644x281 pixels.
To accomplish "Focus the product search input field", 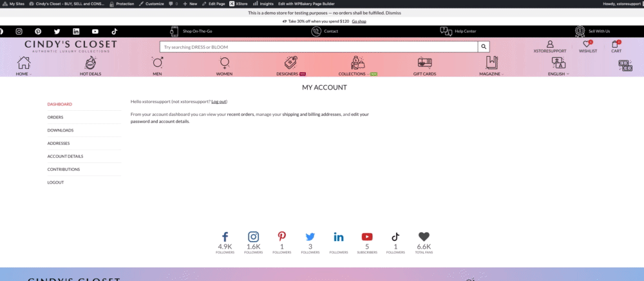I will coord(319,47).
